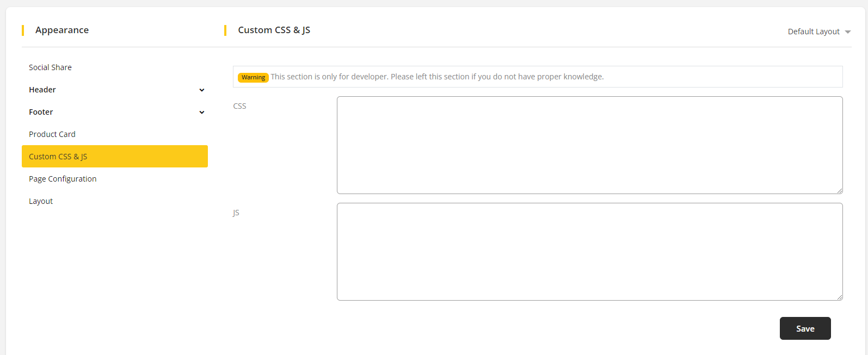Open Social Share settings
868x355 pixels.
(50, 67)
